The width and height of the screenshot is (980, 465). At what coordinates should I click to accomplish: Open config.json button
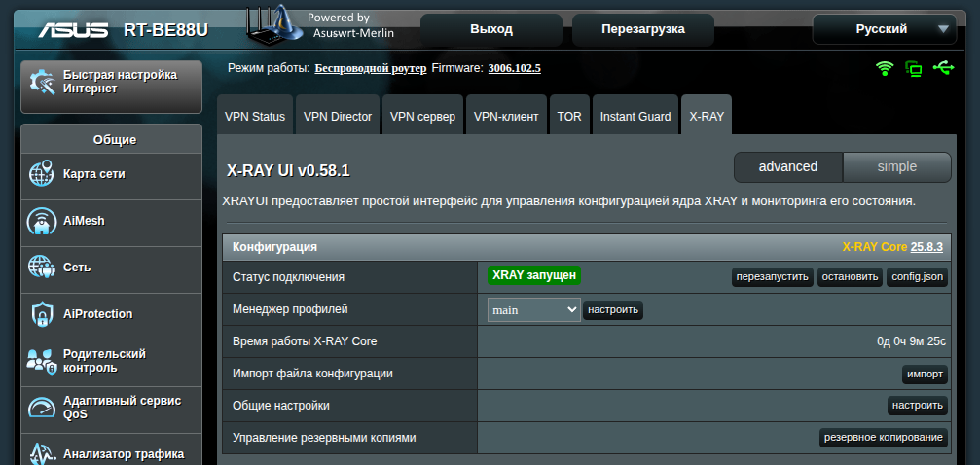pos(917,277)
